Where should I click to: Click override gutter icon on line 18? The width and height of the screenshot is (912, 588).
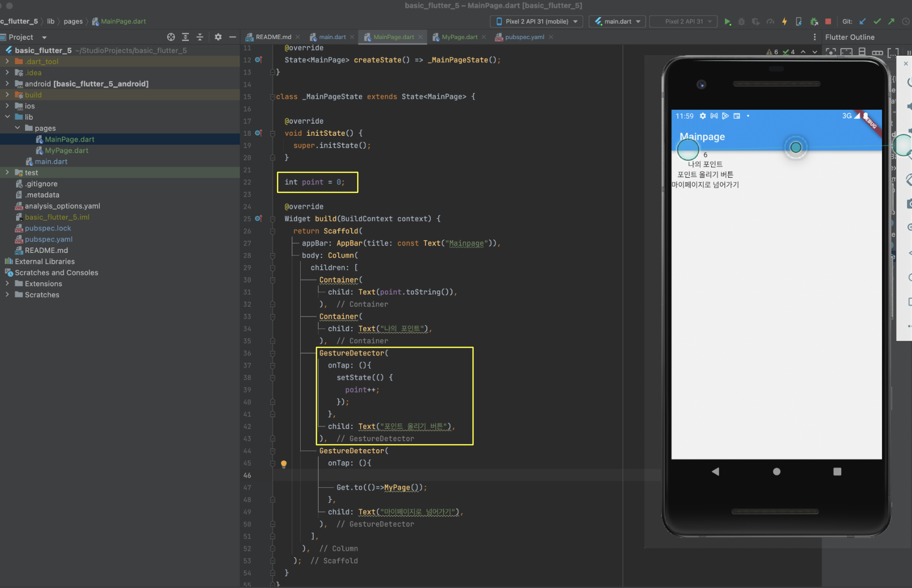tap(258, 133)
